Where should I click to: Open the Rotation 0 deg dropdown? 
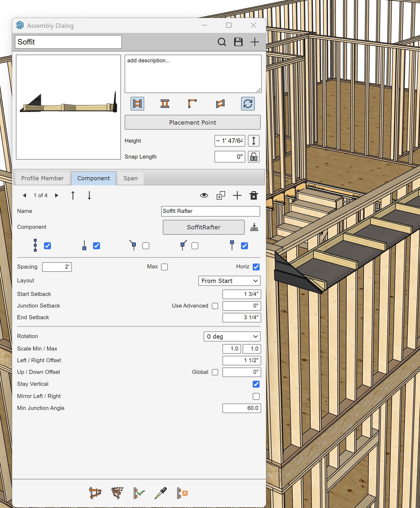coord(232,336)
